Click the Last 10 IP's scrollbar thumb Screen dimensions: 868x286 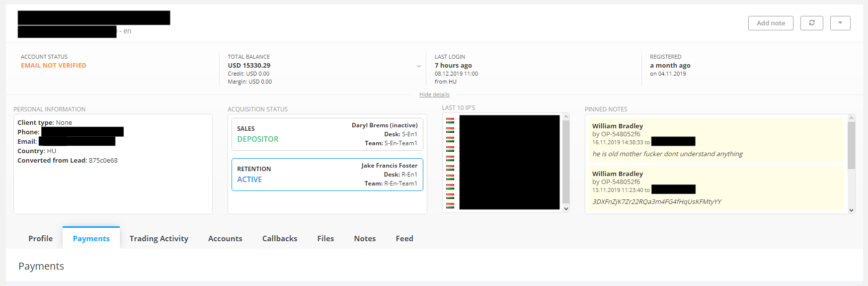pyautogui.click(x=566, y=162)
